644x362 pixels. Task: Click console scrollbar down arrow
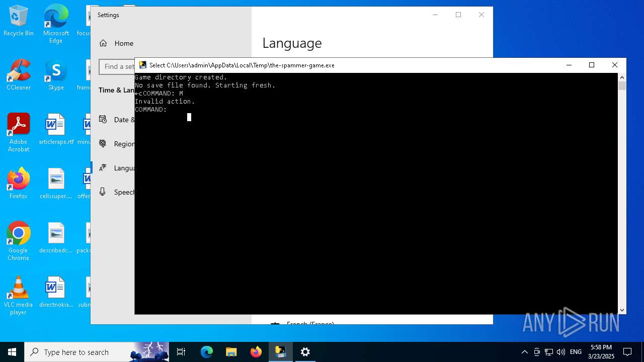tap(622, 310)
